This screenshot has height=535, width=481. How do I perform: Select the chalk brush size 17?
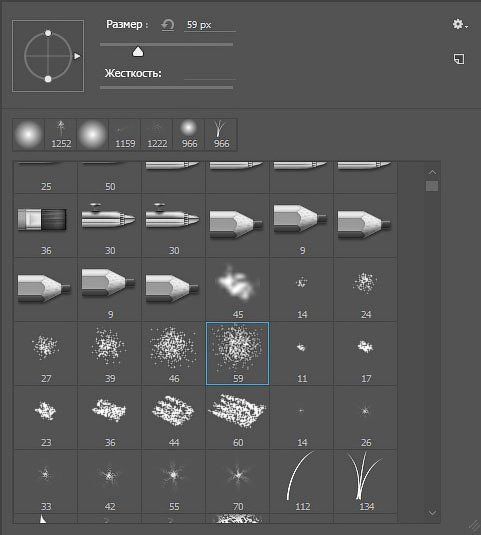point(365,353)
